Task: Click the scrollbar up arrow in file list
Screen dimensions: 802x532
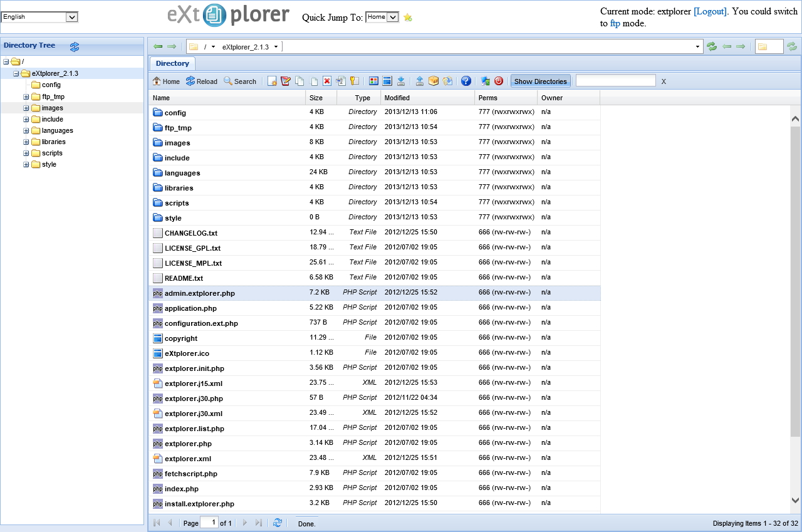Action: coord(796,118)
